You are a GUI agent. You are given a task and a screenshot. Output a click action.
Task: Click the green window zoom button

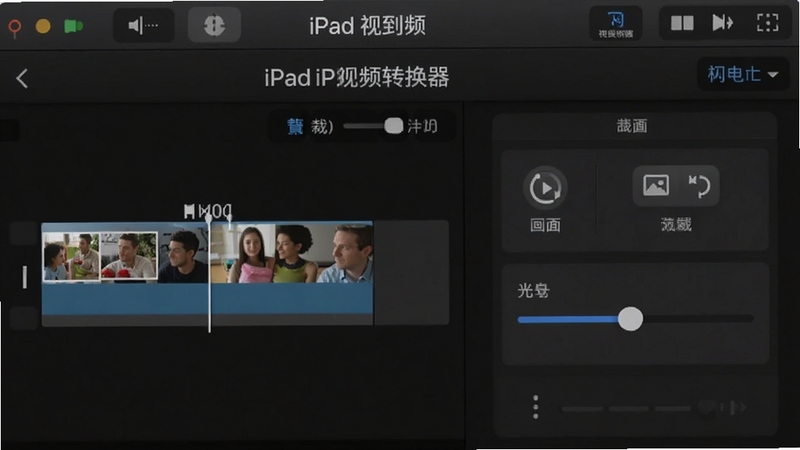pyautogui.click(x=73, y=26)
